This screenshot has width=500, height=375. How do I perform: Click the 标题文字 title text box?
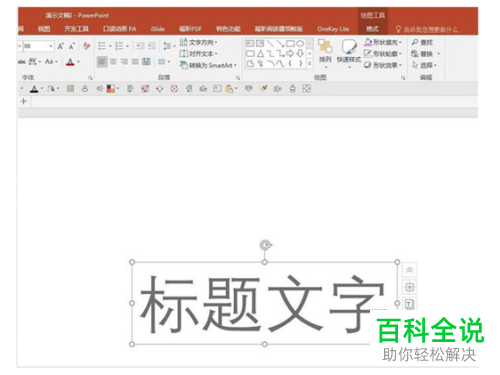[264, 303]
